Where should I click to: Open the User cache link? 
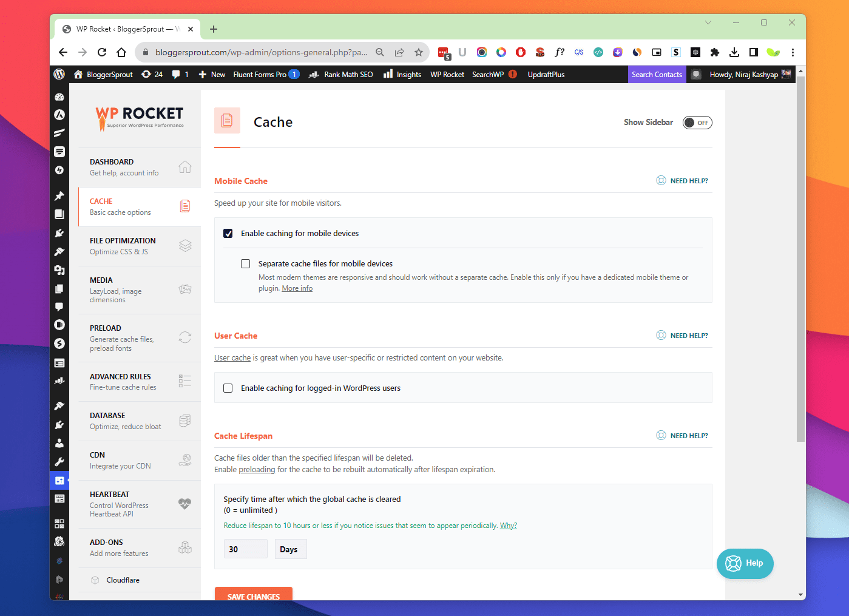click(232, 358)
